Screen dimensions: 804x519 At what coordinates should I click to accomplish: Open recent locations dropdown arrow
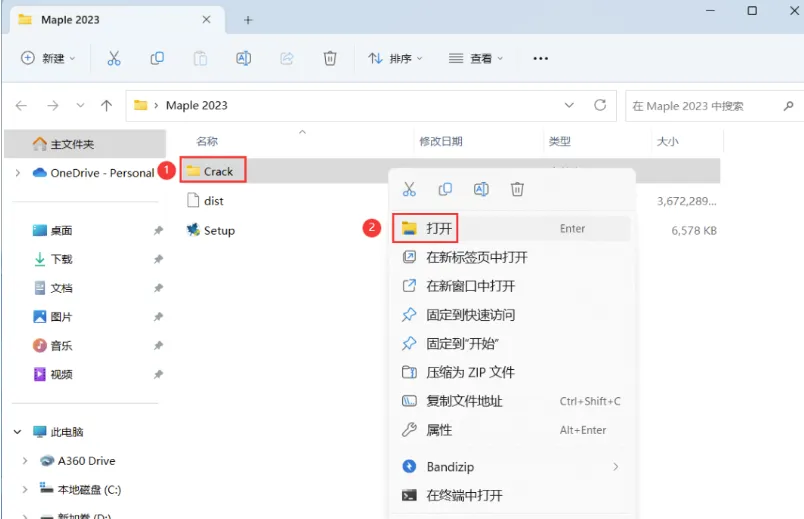click(x=81, y=106)
